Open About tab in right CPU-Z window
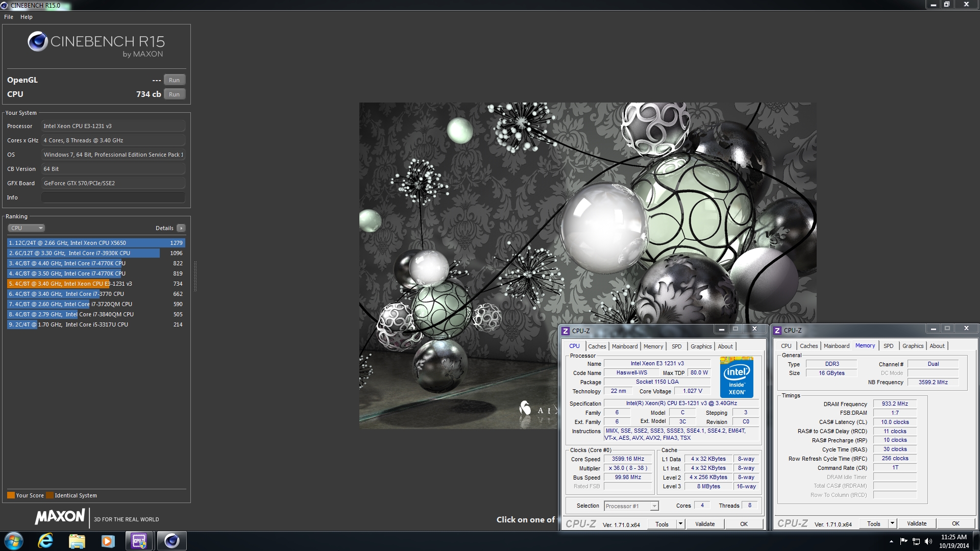Image resolution: width=980 pixels, height=551 pixels. pyautogui.click(x=937, y=346)
